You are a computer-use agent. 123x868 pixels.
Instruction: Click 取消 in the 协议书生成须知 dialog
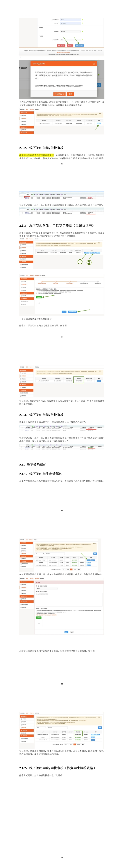[x=70, y=94]
